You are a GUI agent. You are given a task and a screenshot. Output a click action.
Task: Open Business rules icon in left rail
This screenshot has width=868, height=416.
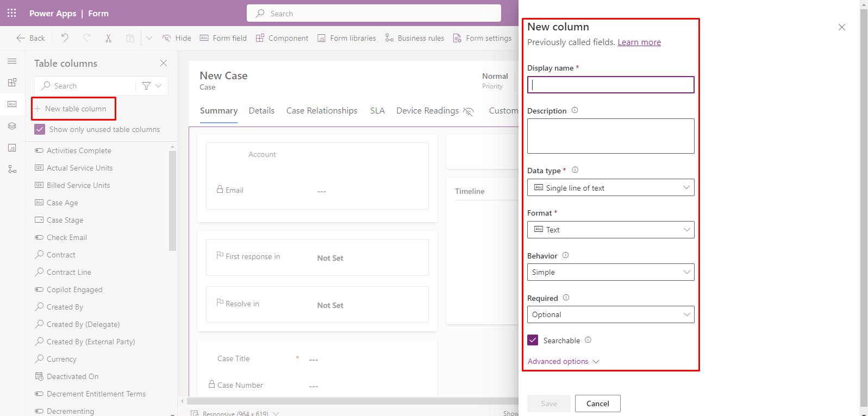point(12,169)
